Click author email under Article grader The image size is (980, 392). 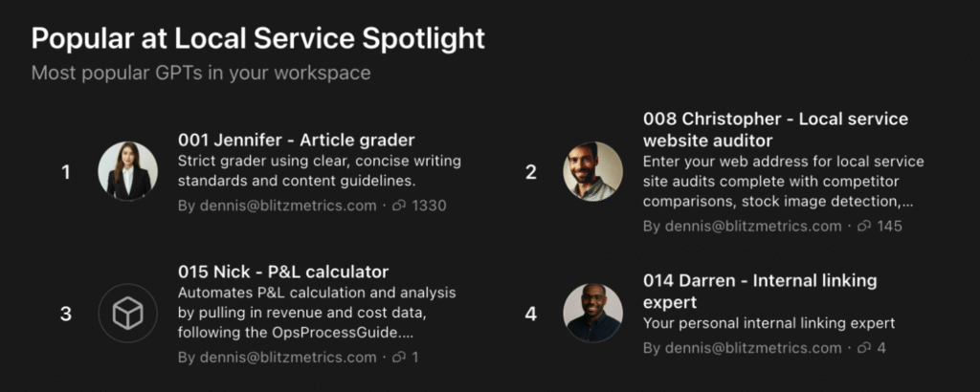[x=277, y=206]
